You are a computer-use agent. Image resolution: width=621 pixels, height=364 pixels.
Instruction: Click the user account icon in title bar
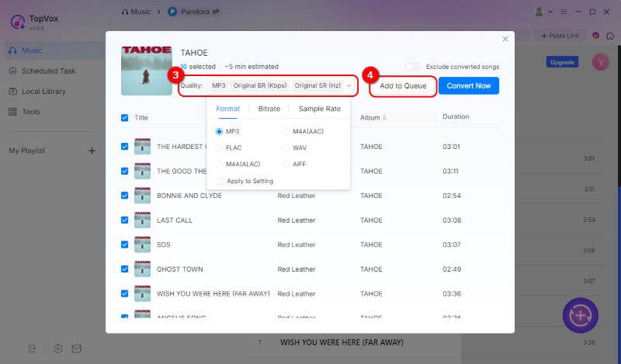(539, 12)
